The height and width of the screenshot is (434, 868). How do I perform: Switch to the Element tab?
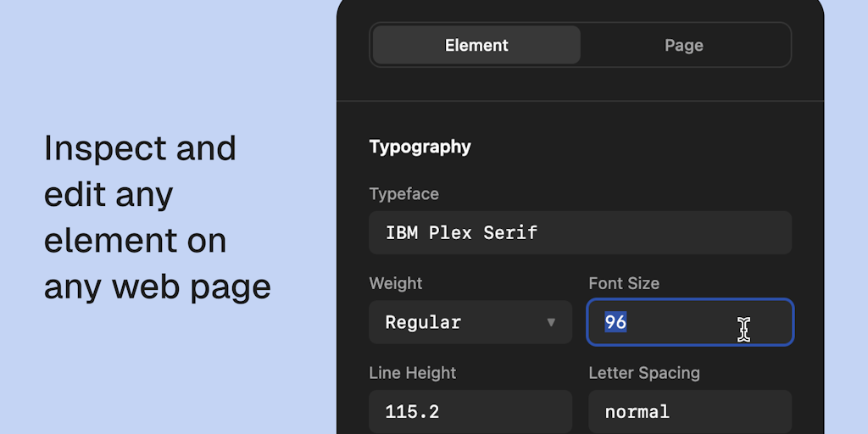coord(476,45)
